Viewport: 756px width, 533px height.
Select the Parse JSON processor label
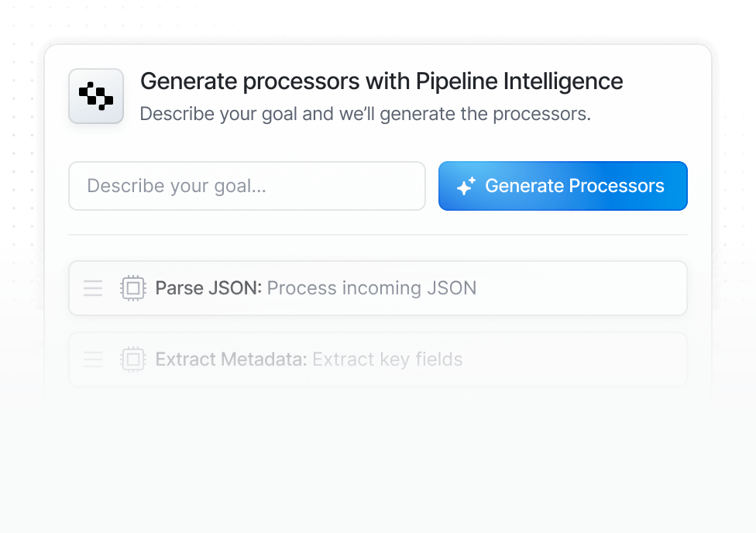[208, 288]
